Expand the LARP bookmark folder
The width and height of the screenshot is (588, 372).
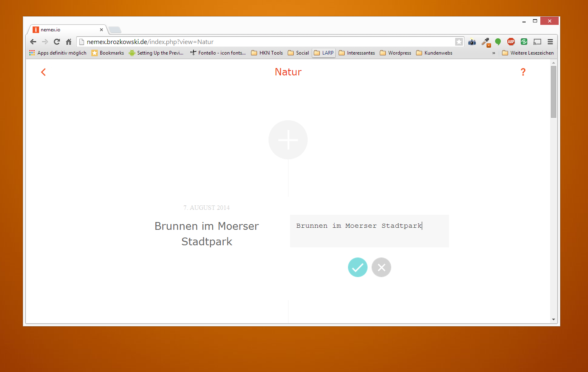(324, 53)
